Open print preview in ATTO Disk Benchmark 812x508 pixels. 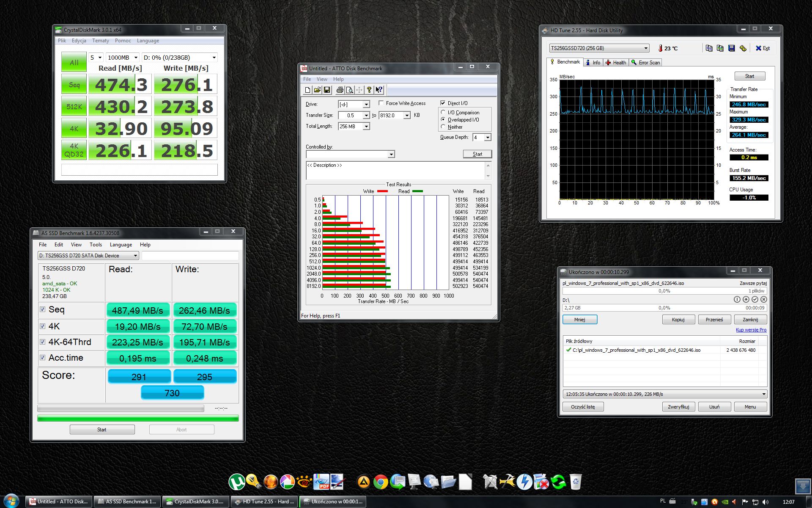coord(349,90)
